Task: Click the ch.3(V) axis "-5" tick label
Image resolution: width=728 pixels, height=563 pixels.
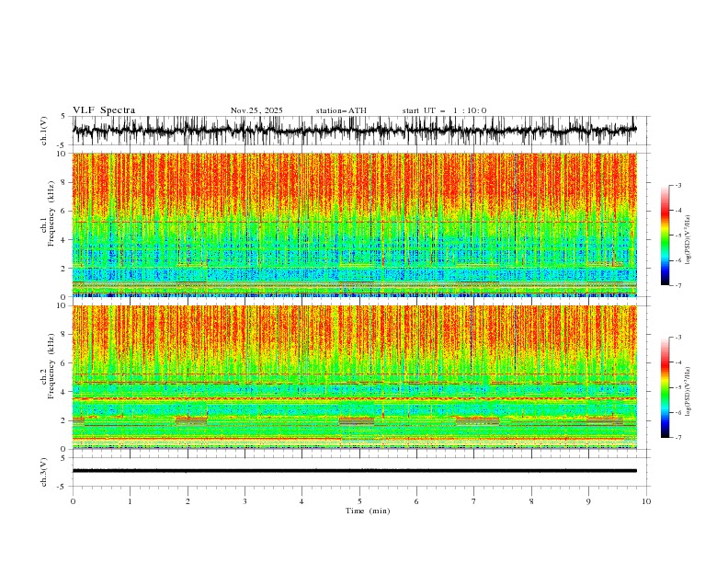Action: (63, 487)
